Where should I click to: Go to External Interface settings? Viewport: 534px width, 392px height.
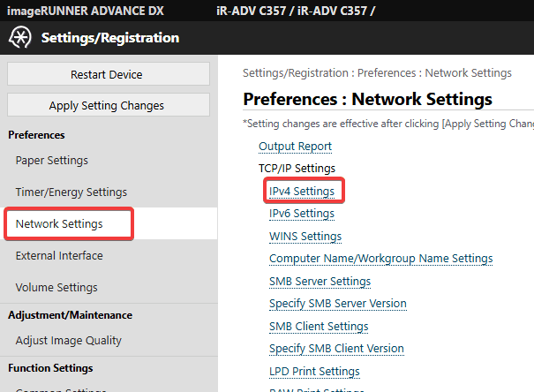pyautogui.click(x=59, y=256)
